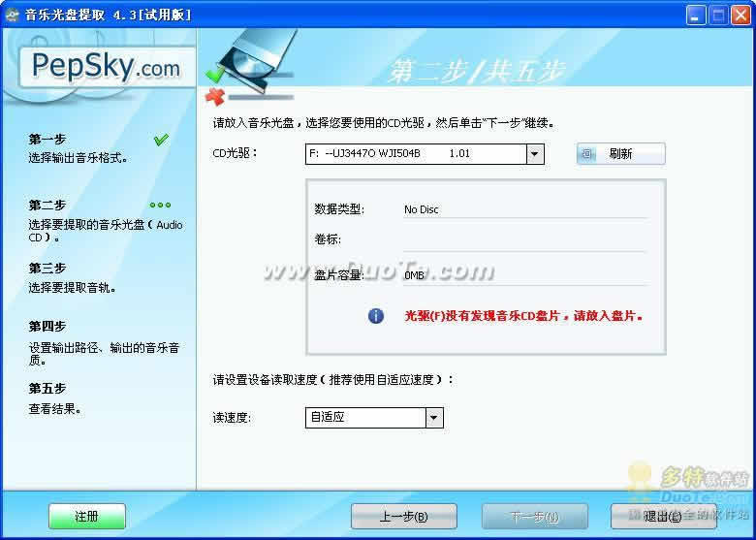This screenshot has height=540, width=756.
Task: Select the 第四步 step heading
Action: tap(47, 327)
